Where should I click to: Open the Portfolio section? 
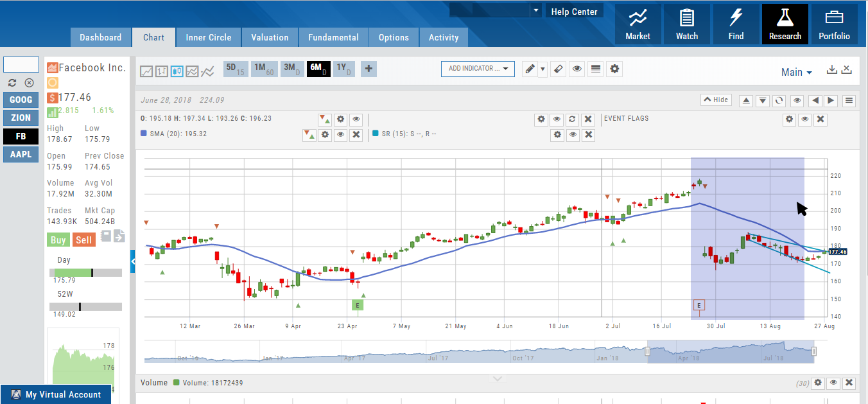click(x=834, y=24)
